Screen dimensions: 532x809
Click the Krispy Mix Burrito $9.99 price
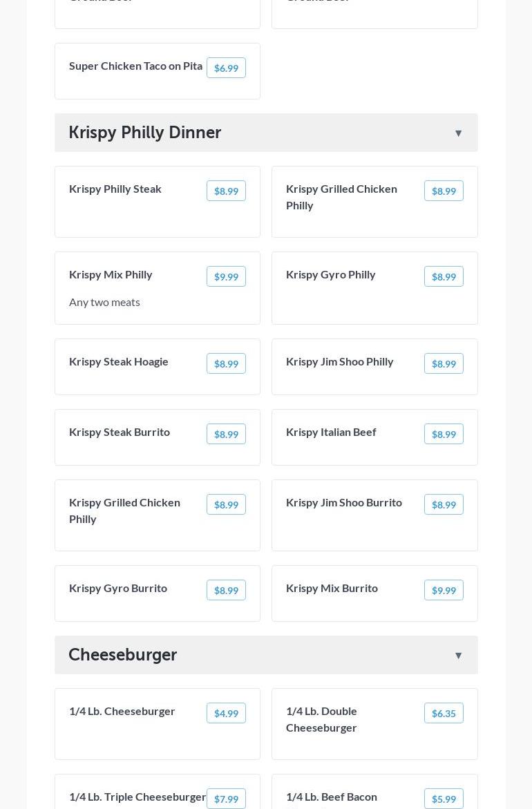pos(444,591)
